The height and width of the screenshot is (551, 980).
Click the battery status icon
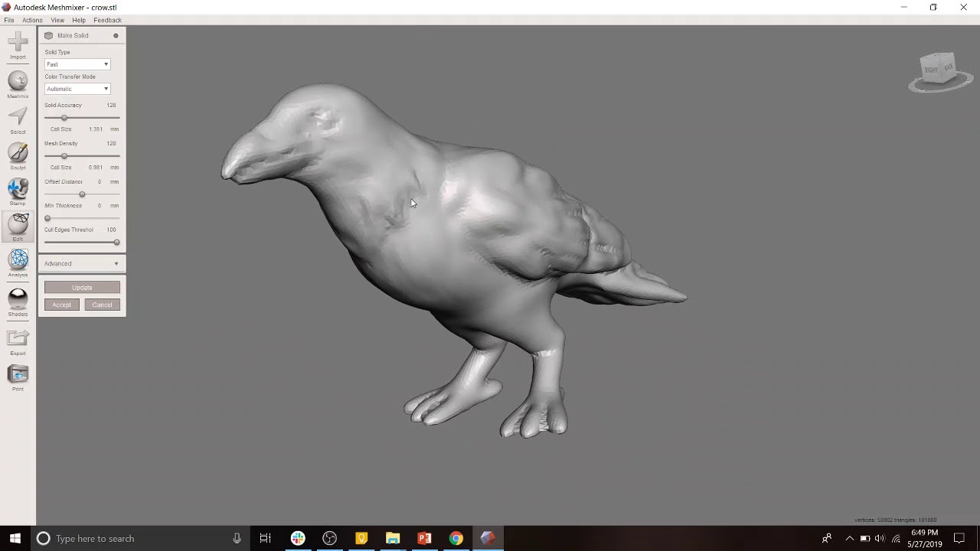865,539
